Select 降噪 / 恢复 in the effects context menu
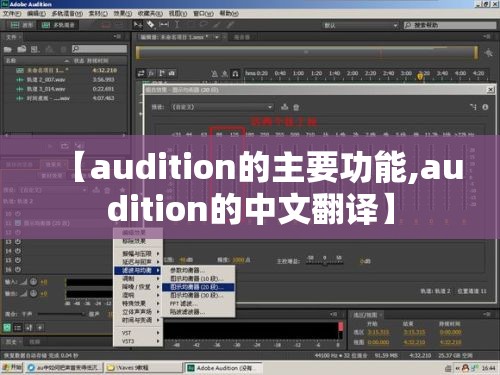The image size is (500, 375). pyautogui.click(x=138, y=287)
